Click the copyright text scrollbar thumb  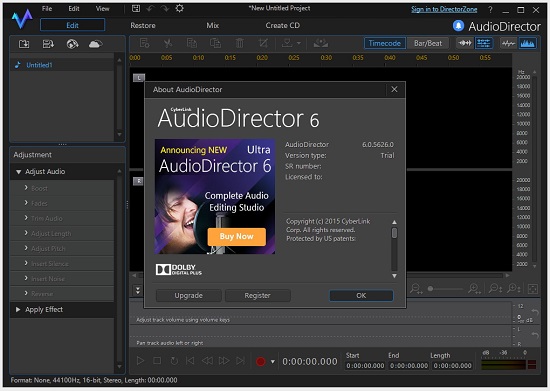[395, 233]
